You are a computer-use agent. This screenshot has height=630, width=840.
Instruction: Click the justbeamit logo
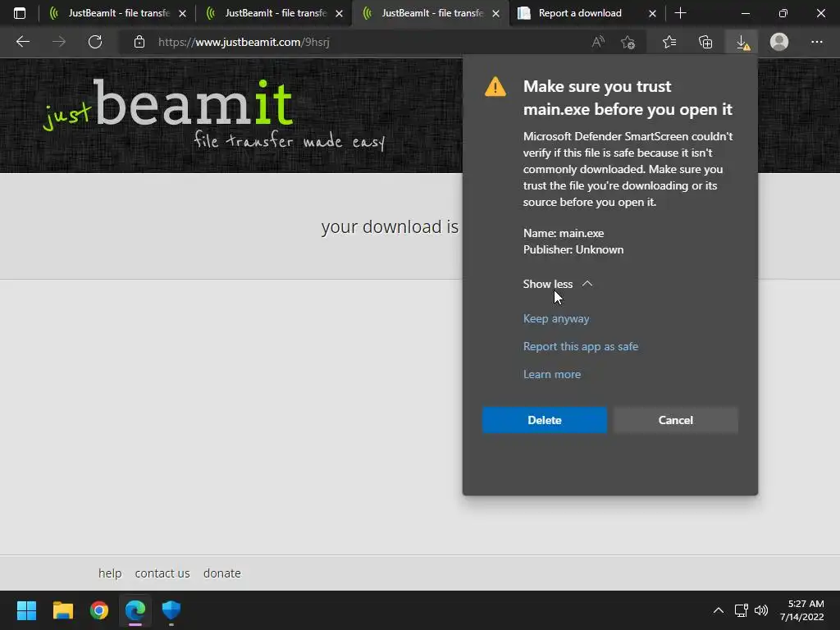tap(214, 114)
